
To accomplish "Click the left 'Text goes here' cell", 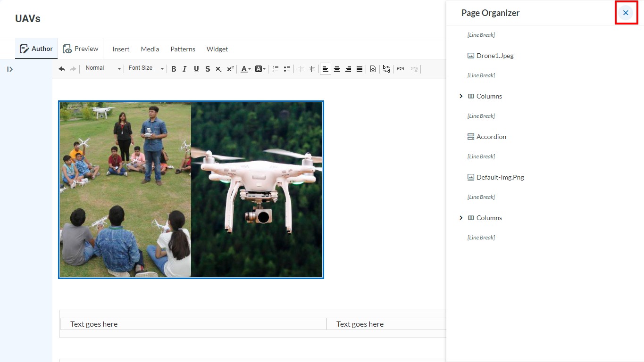I will pyautogui.click(x=193, y=324).
